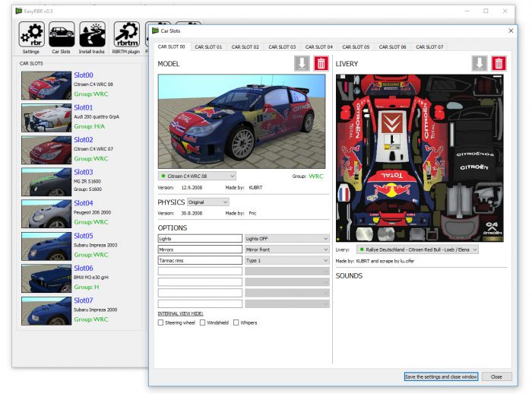Click the Slot06 link text
The image size is (532, 394).
(84, 268)
